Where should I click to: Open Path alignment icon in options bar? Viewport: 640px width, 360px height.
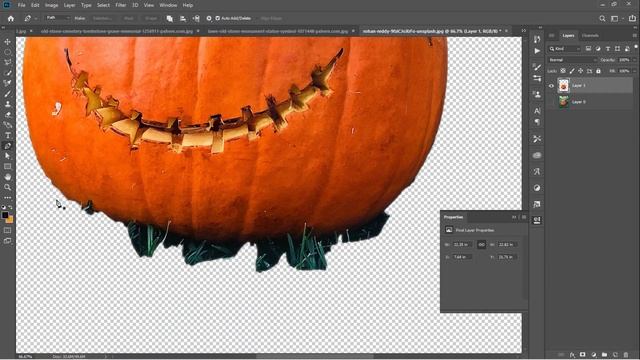pyautogui.click(x=183, y=18)
